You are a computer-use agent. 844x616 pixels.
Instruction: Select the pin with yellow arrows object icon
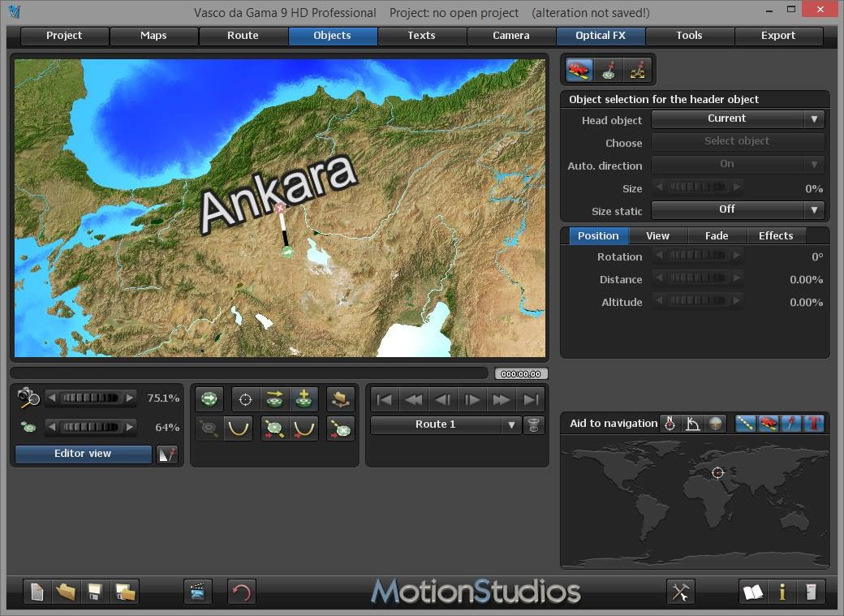637,70
